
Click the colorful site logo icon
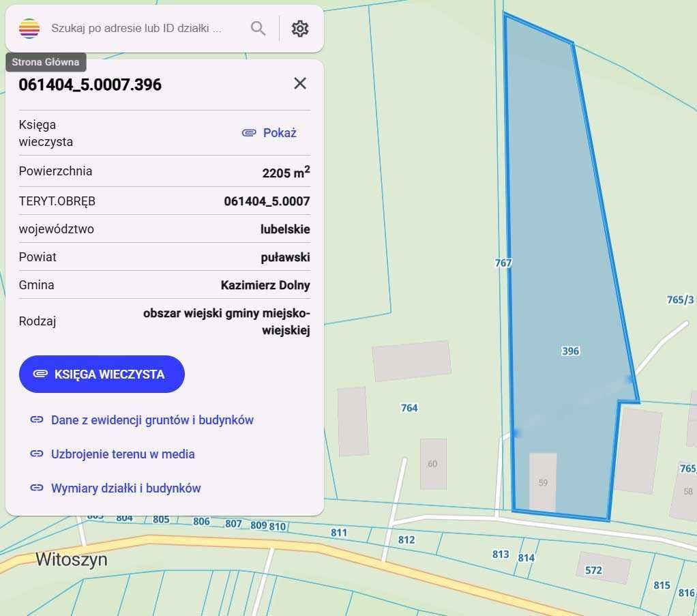[x=29, y=28]
